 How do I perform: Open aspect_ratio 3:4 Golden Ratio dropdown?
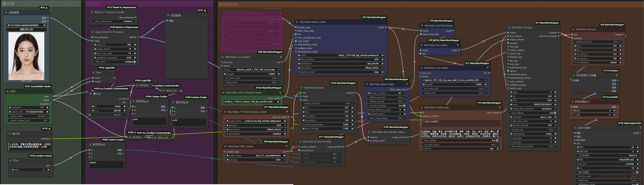pos(29,112)
